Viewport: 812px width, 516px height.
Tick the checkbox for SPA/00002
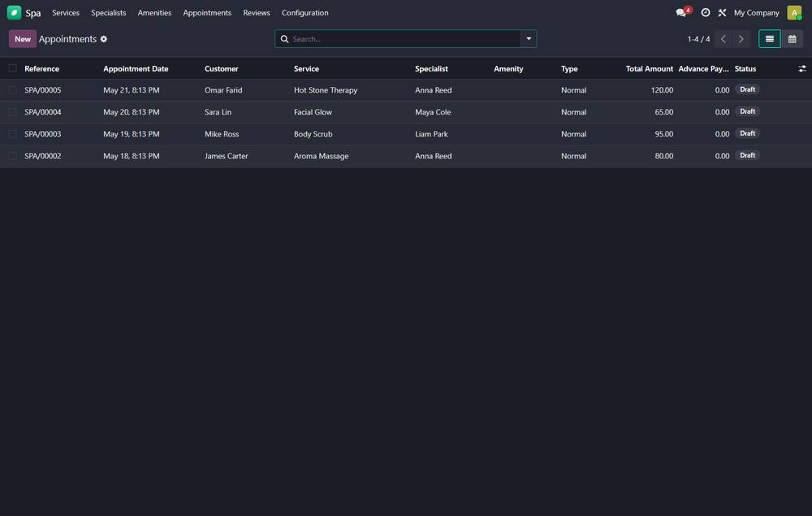coord(13,156)
